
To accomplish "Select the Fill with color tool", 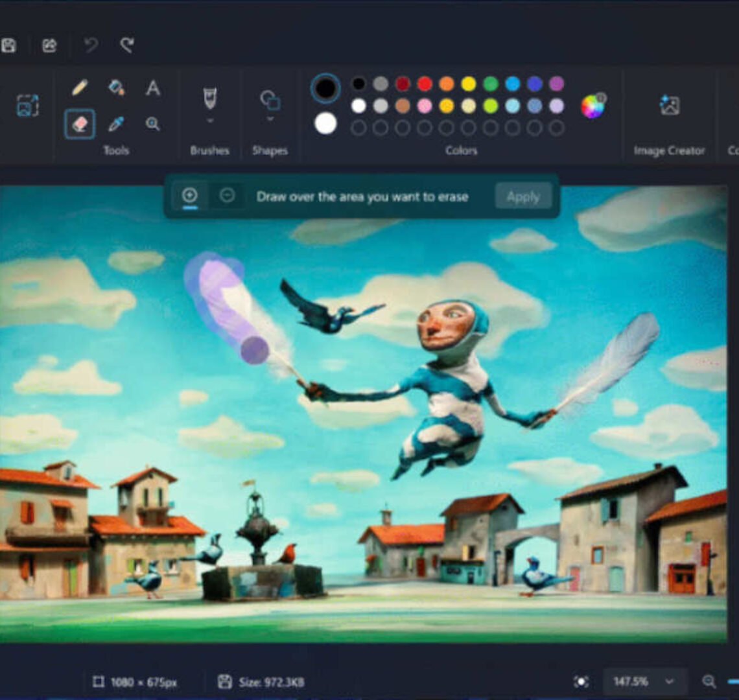I will click(117, 89).
